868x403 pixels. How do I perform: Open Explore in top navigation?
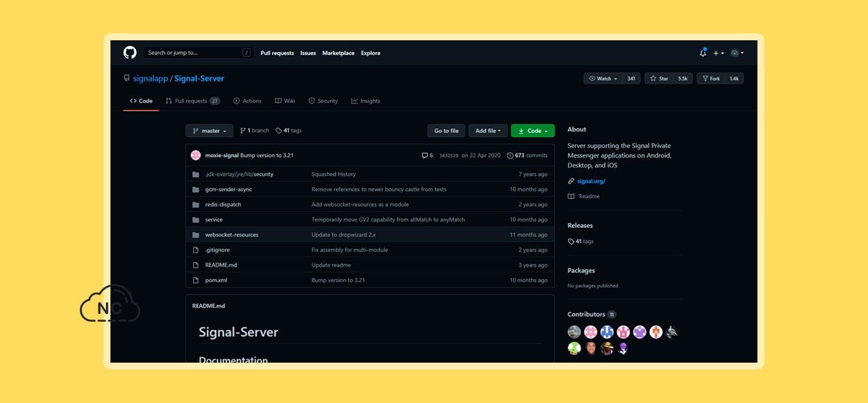pos(371,53)
